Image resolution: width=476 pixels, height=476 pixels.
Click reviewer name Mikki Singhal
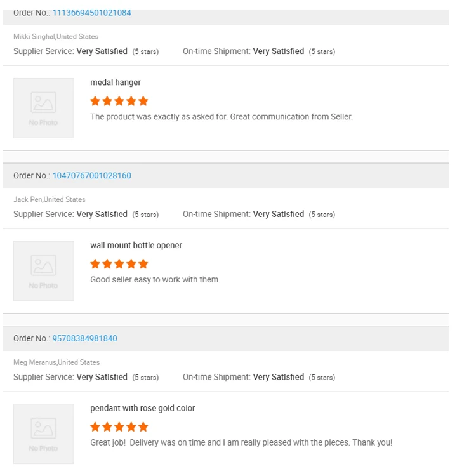click(x=34, y=37)
